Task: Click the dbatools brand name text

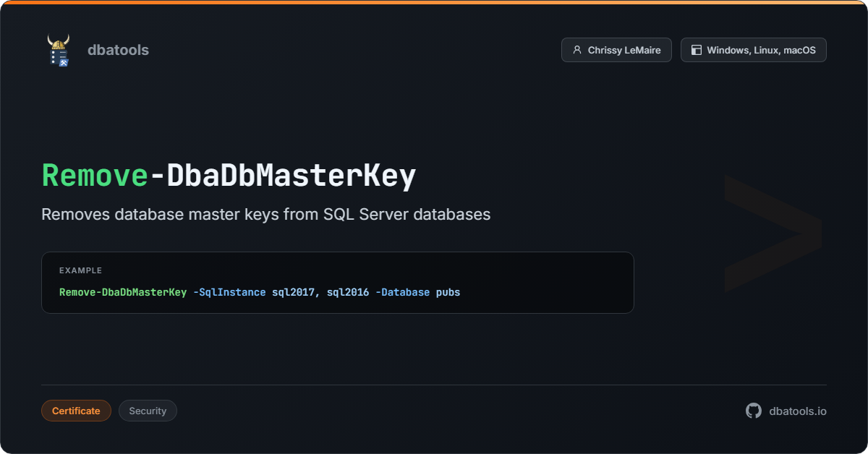Action: pos(118,50)
